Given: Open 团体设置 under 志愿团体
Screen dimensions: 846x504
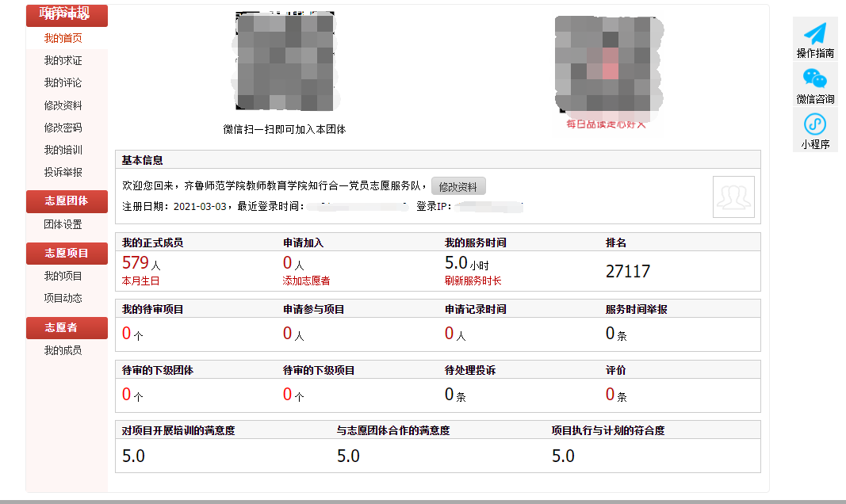Looking at the screenshot, I should (63, 224).
